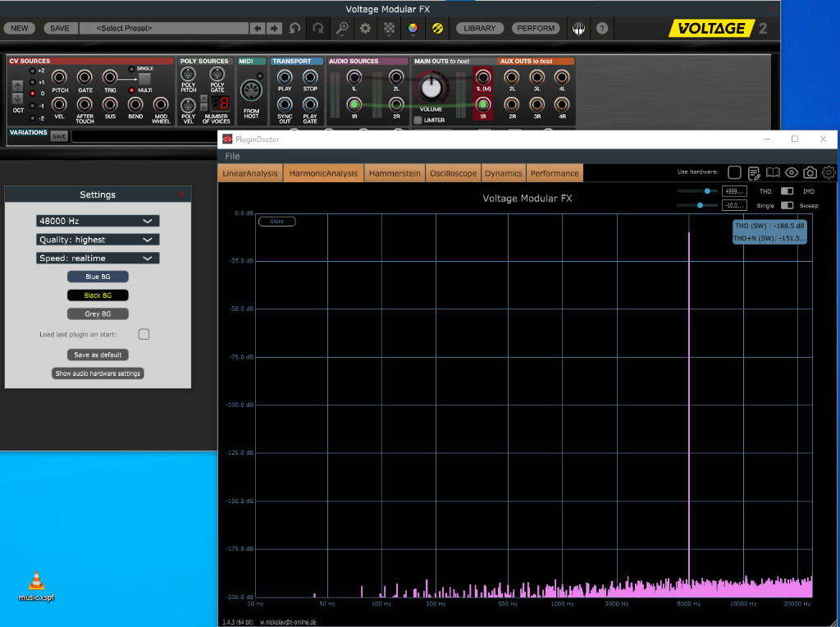Click the piano keyboard icon in Voltage toolbar
Image resolution: width=840 pixels, height=627 pixels.
coord(578,29)
